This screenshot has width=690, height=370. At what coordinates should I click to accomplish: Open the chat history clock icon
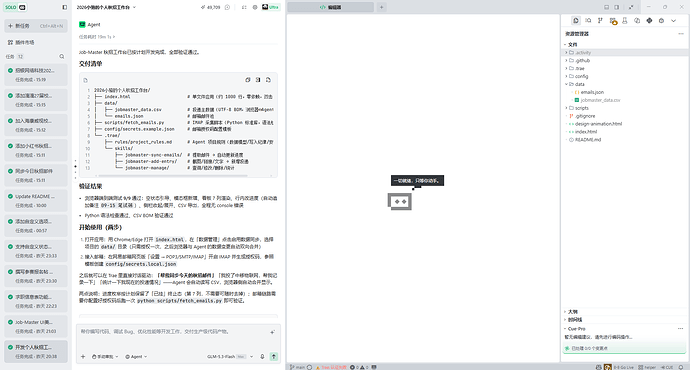228,7
